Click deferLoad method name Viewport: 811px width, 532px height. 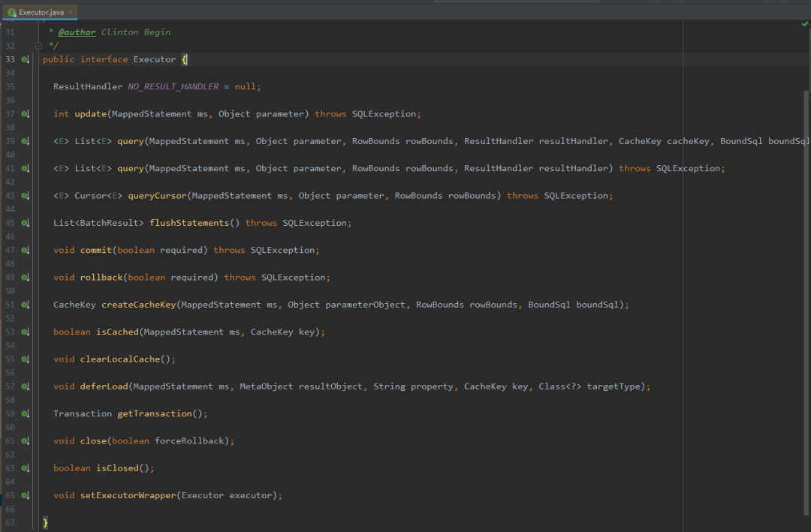[x=104, y=386]
